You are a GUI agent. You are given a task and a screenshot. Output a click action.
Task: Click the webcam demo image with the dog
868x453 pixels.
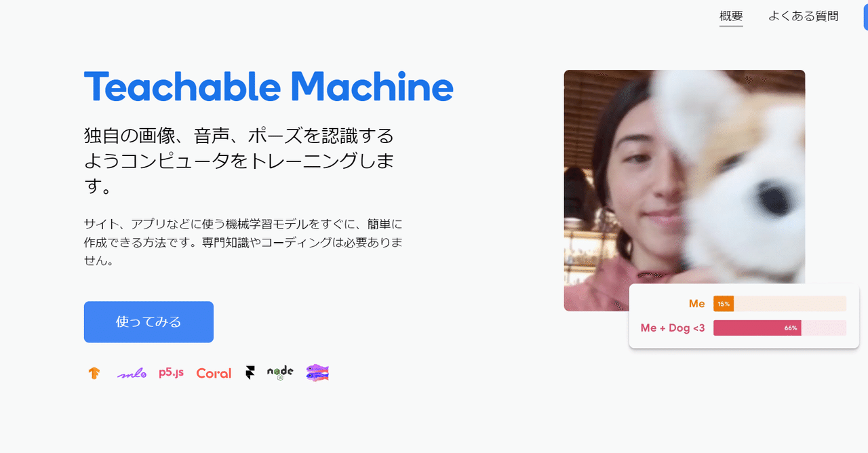click(684, 191)
